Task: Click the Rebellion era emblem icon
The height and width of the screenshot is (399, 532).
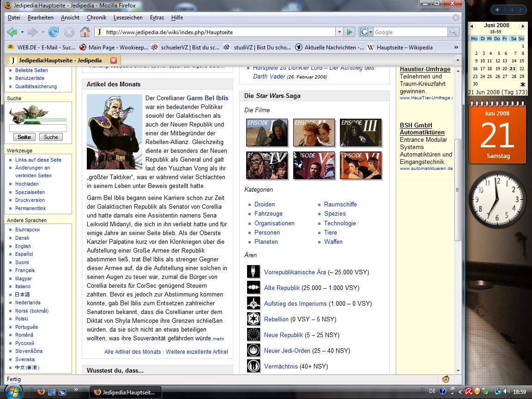Action: (254, 319)
